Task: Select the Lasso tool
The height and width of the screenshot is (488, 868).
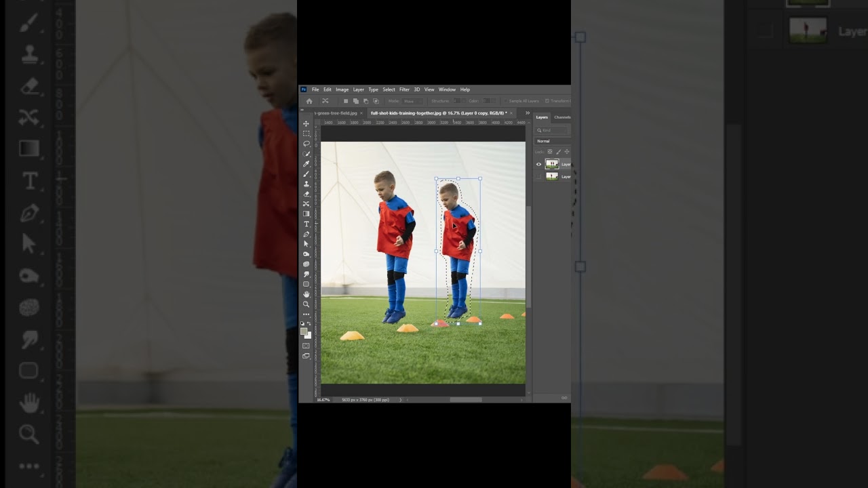Action: [306, 144]
